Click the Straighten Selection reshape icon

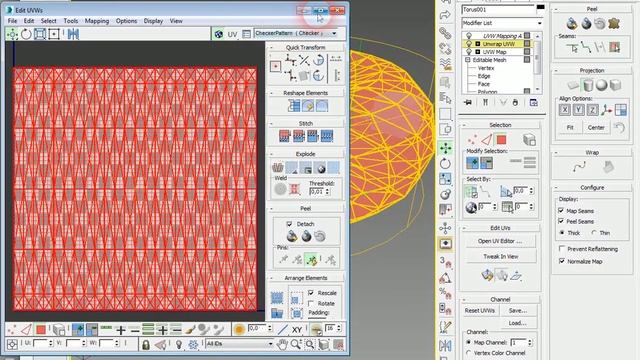tap(294, 106)
